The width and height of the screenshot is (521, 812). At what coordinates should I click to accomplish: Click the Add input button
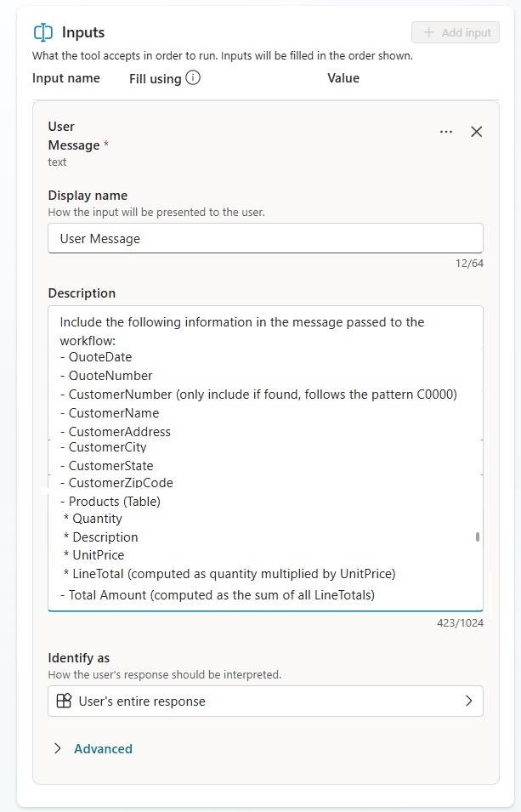click(456, 32)
